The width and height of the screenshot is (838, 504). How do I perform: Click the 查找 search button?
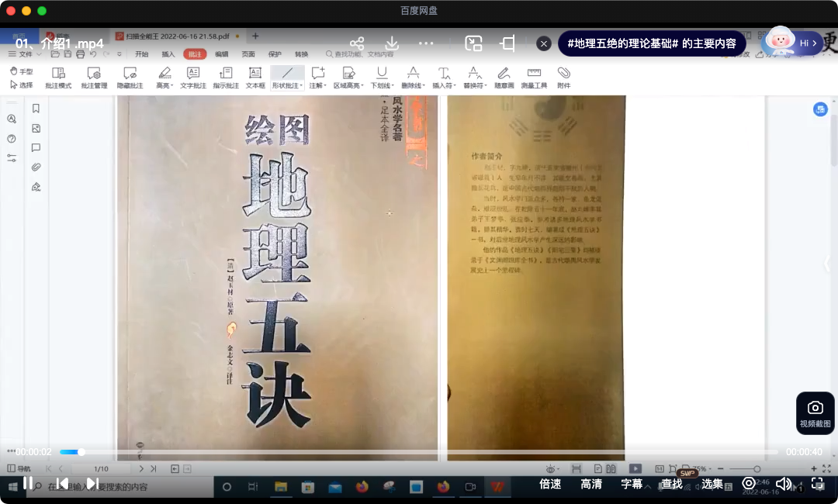coord(672,484)
